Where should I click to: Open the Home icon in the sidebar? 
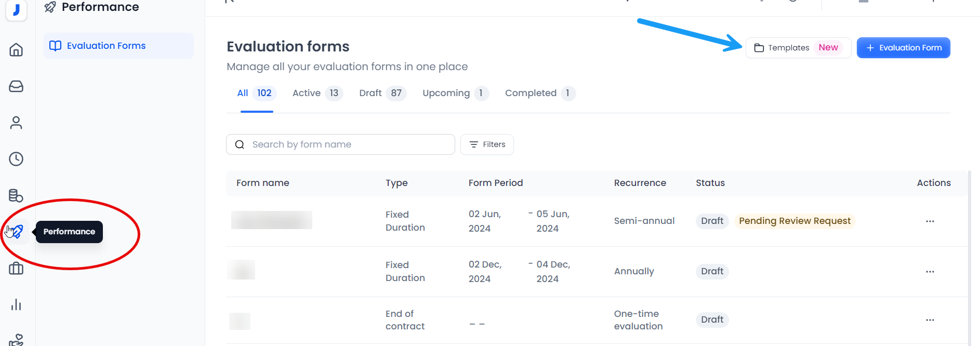point(16,50)
